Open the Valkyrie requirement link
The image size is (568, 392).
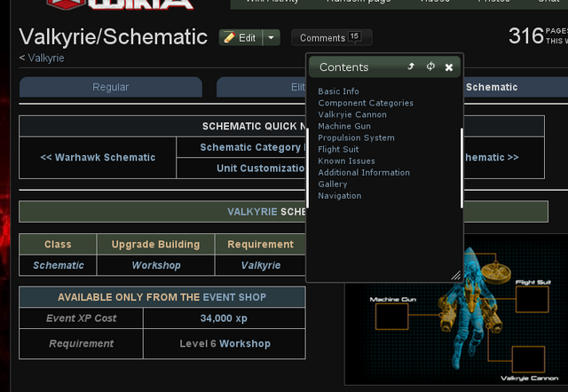(x=261, y=265)
